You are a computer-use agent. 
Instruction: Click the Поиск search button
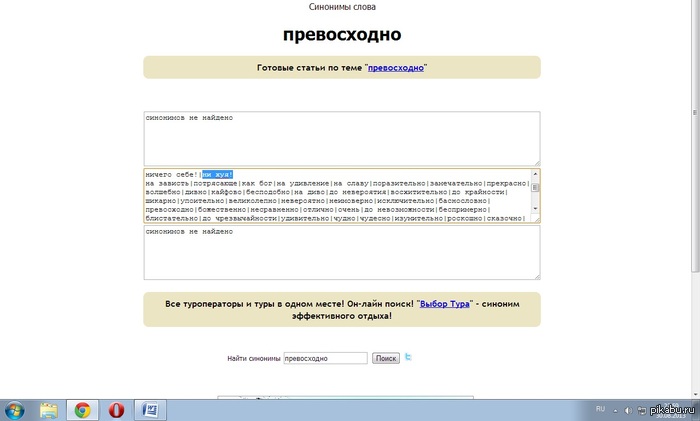point(386,358)
